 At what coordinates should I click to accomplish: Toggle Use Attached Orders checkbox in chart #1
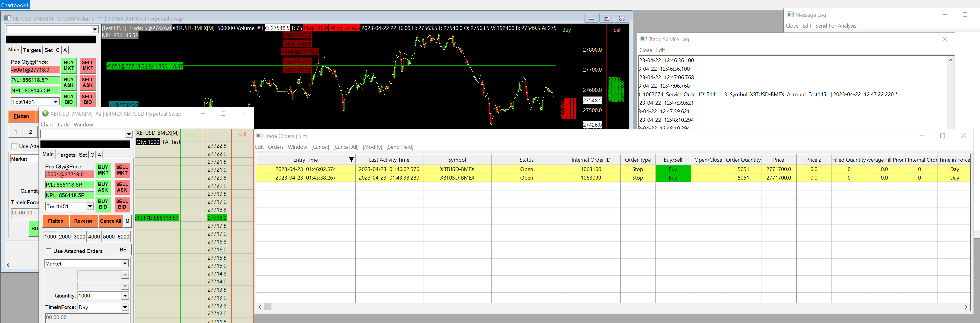(x=14, y=146)
